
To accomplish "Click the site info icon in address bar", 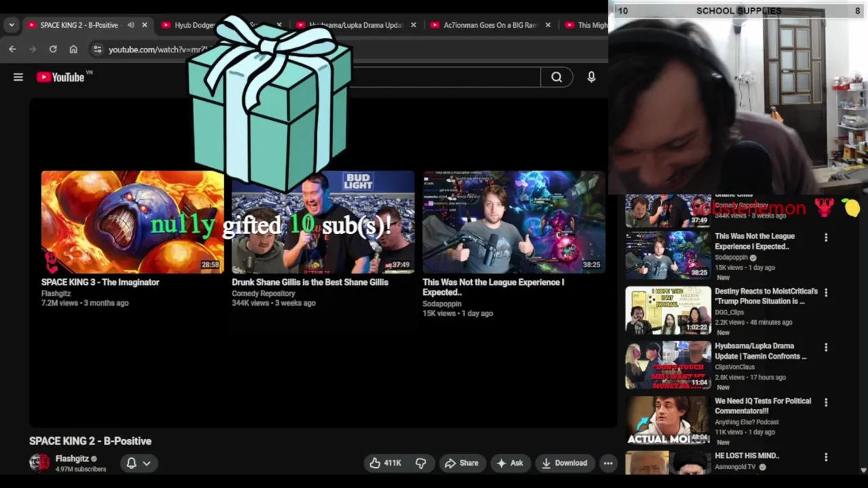I will [98, 49].
